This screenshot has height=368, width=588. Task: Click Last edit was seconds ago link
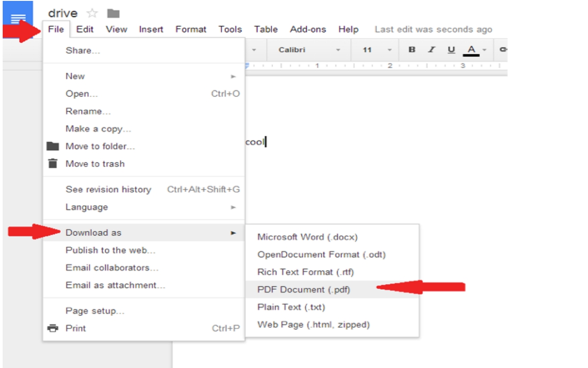pyautogui.click(x=433, y=29)
